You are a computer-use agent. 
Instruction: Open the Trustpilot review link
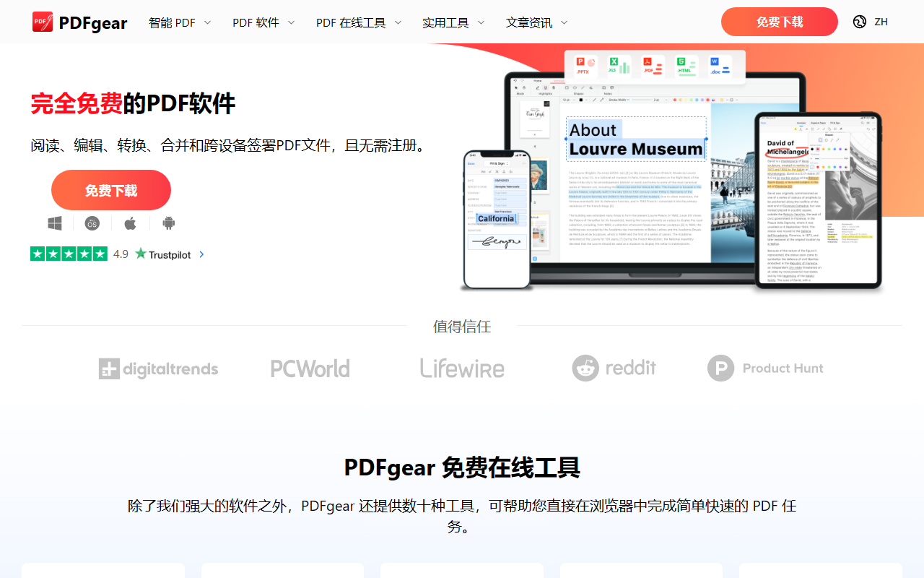pos(163,254)
